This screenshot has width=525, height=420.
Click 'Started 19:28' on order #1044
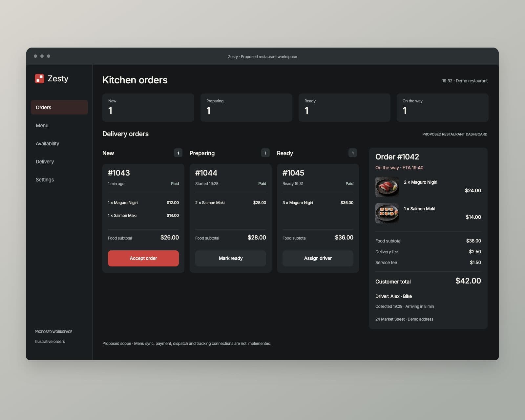[207, 184]
